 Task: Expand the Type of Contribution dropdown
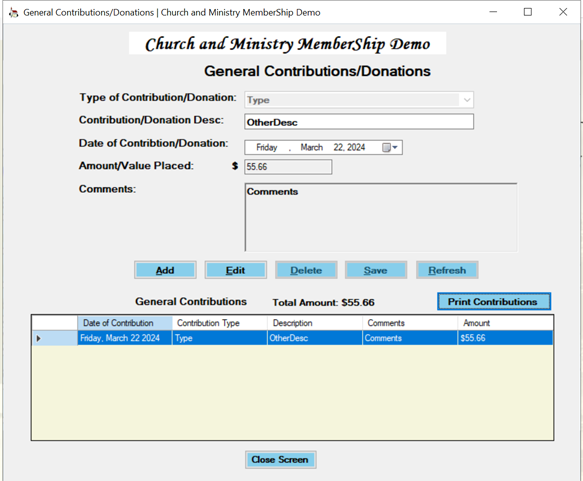467,100
